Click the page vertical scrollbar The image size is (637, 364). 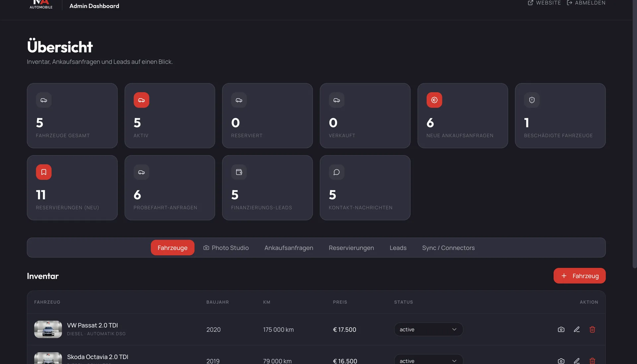click(634, 134)
